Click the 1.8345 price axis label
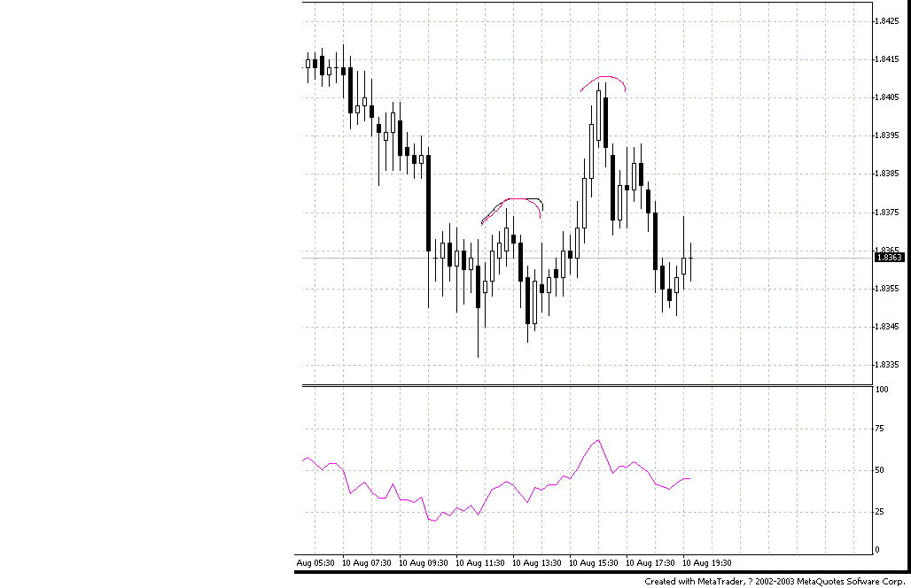The width and height of the screenshot is (911, 588). click(x=888, y=327)
